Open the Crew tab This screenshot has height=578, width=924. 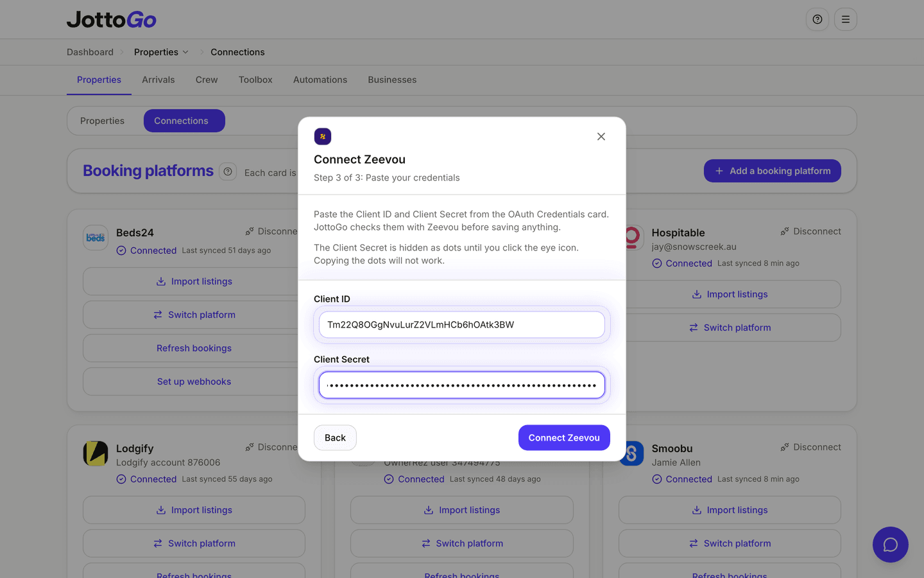tap(207, 80)
